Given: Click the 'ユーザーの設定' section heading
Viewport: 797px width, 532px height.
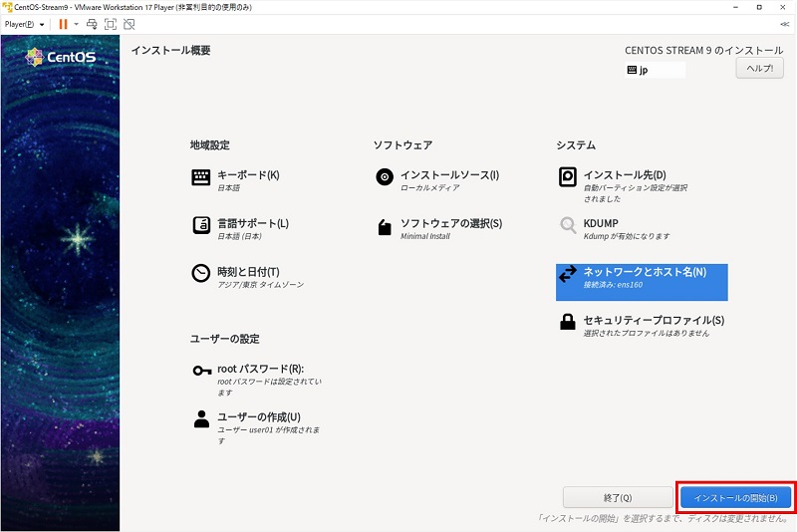Looking at the screenshot, I should (x=225, y=339).
